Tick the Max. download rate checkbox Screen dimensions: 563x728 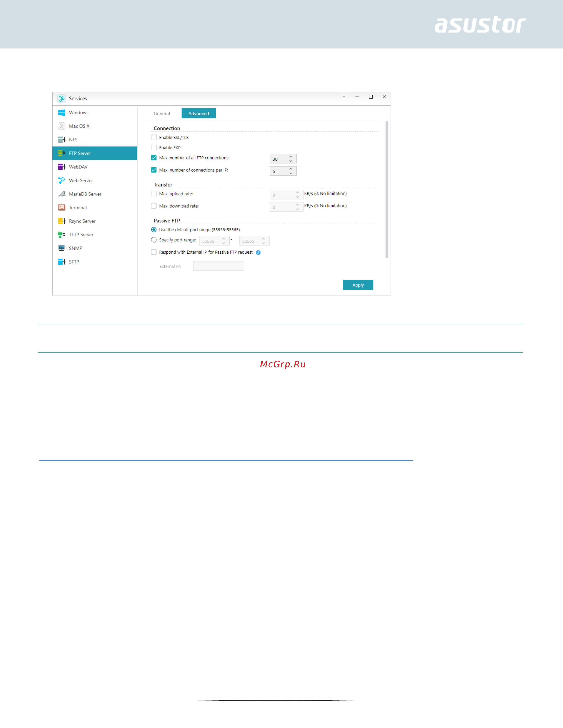[154, 206]
